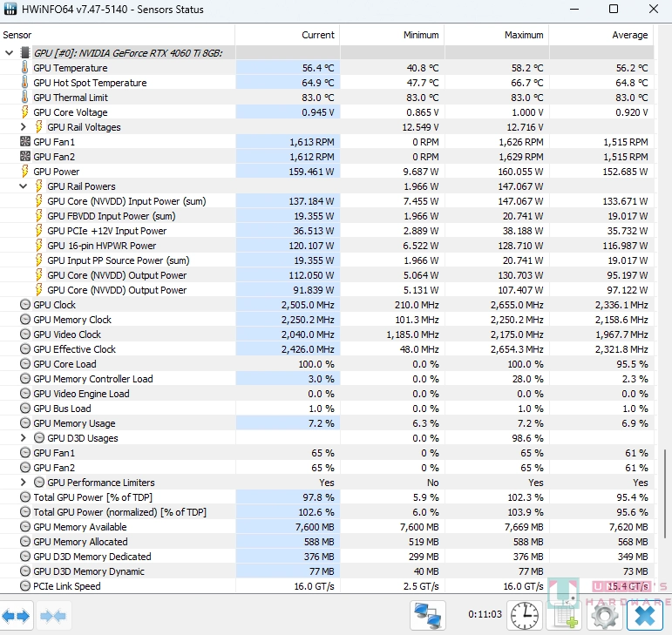Click the Average column header
This screenshot has width=672, height=635.
click(601, 35)
